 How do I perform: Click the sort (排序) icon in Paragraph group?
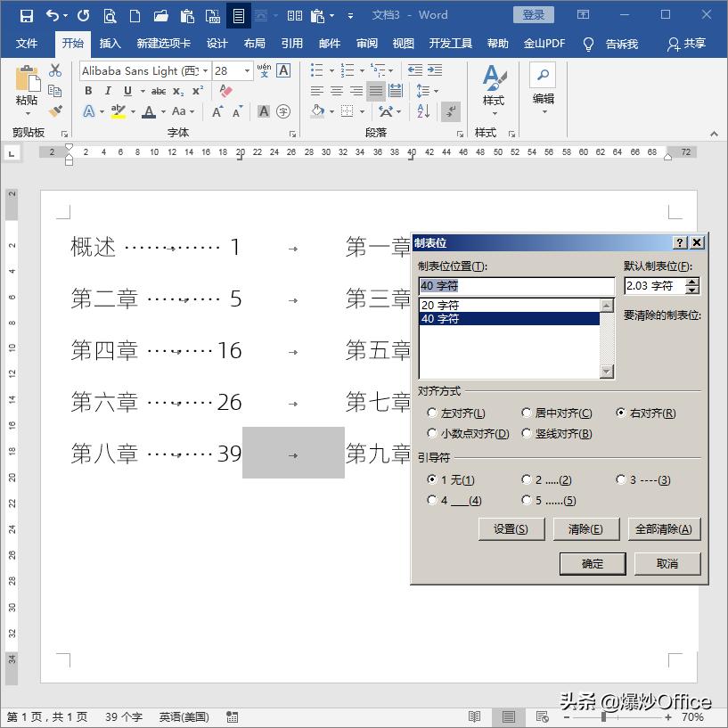(423, 111)
